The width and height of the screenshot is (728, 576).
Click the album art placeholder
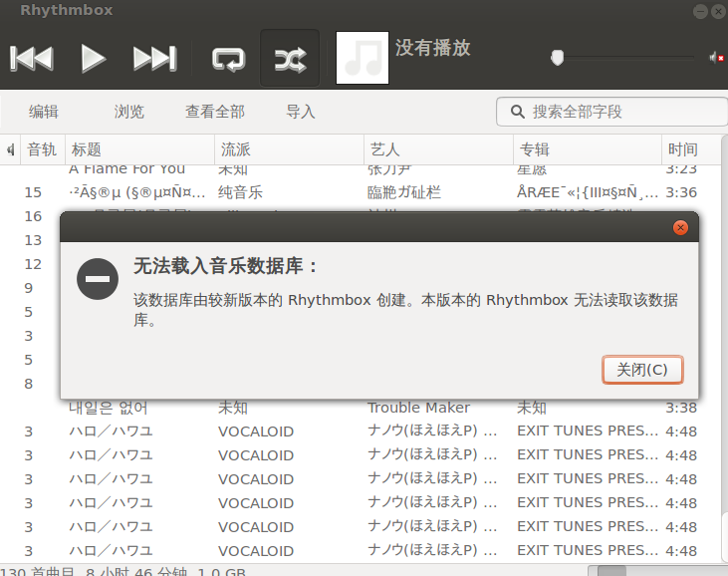pyautogui.click(x=363, y=58)
